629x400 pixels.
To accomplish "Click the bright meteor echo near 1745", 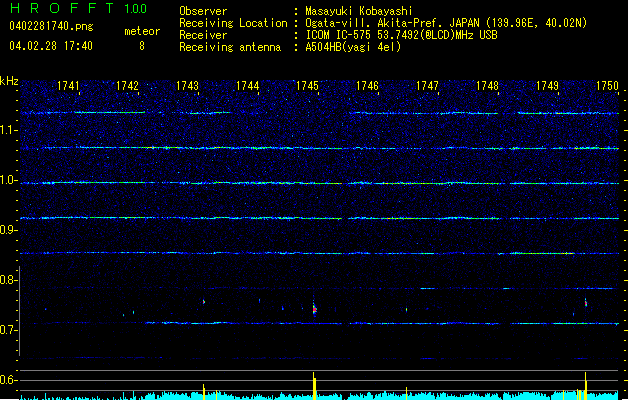I will (x=314, y=309).
